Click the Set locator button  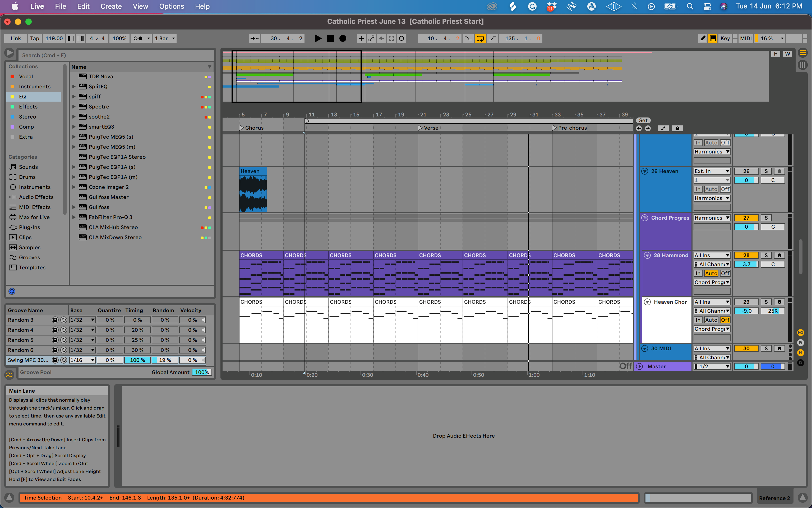coord(643,120)
